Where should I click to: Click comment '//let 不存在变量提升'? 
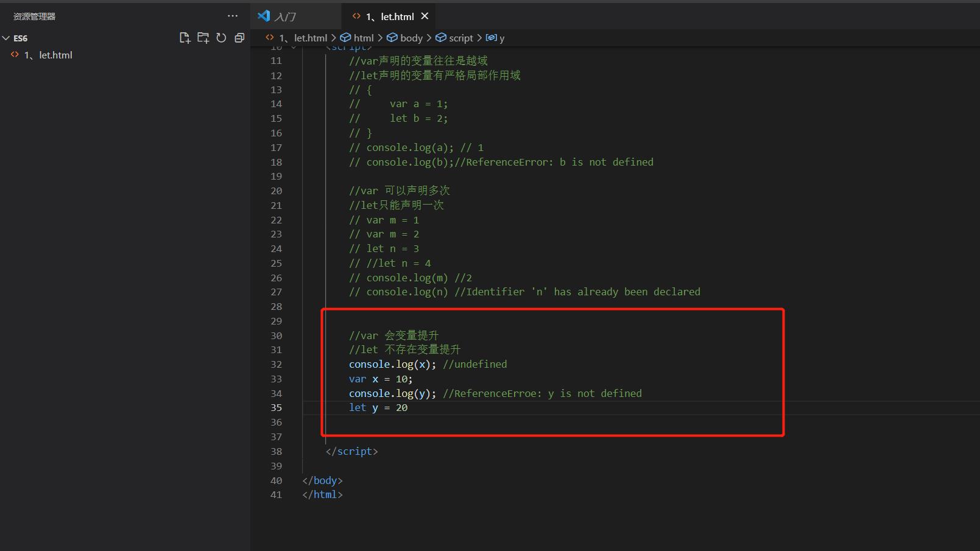[x=404, y=349]
